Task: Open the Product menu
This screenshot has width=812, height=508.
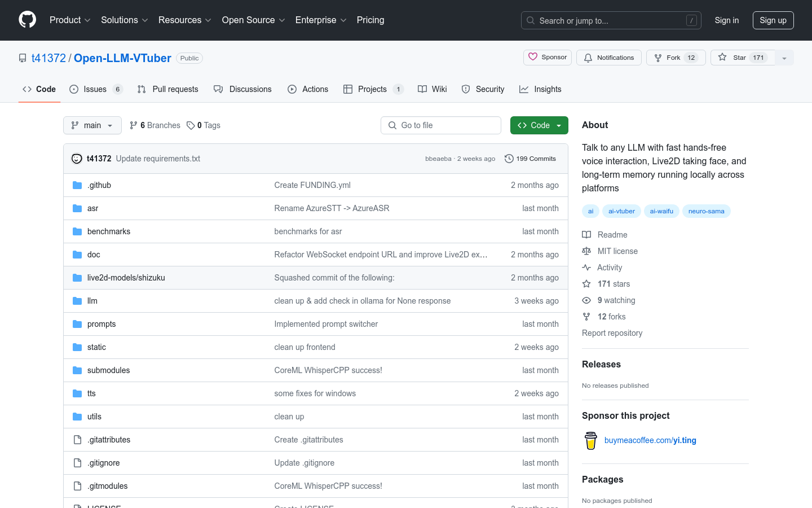Action: pos(70,20)
